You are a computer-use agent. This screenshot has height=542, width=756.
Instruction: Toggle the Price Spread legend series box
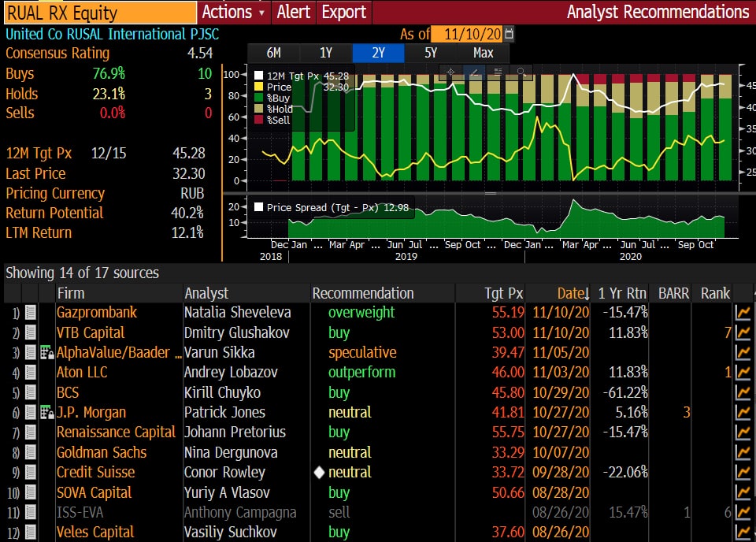click(259, 207)
